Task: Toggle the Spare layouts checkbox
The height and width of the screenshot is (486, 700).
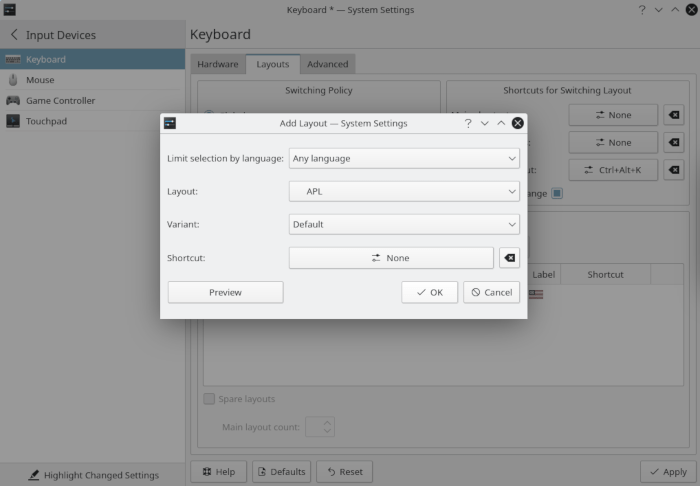Action: (x=209, y=399)
